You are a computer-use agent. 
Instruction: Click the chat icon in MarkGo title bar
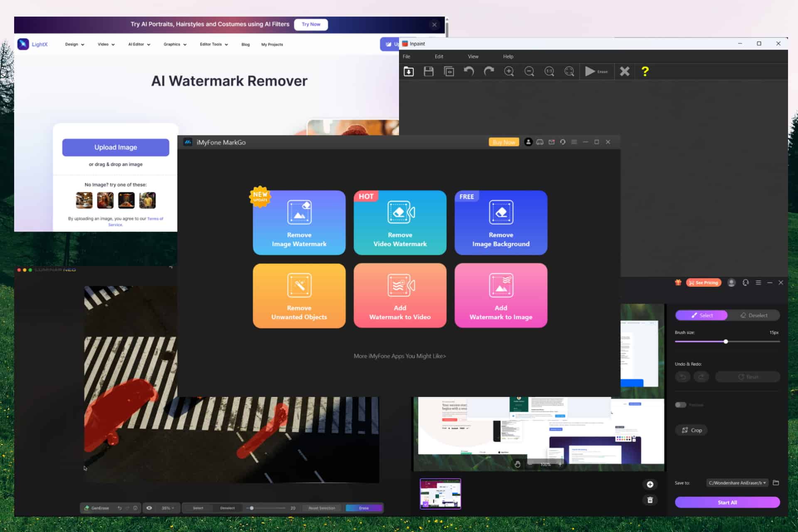[x=540, y=142]
